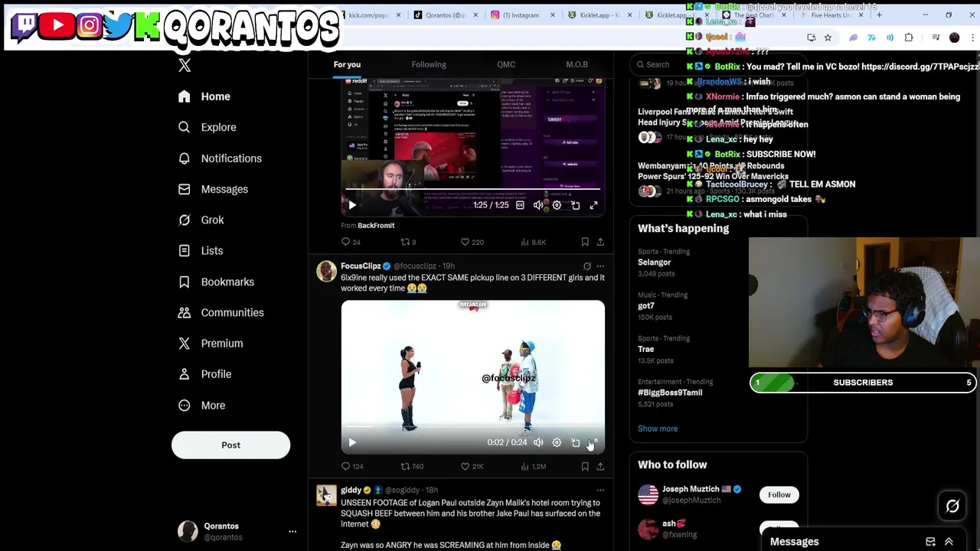The width and height of the screenshot is (980, 551).
Task: Open giddy's profile avatar
Action: [326, 496]
